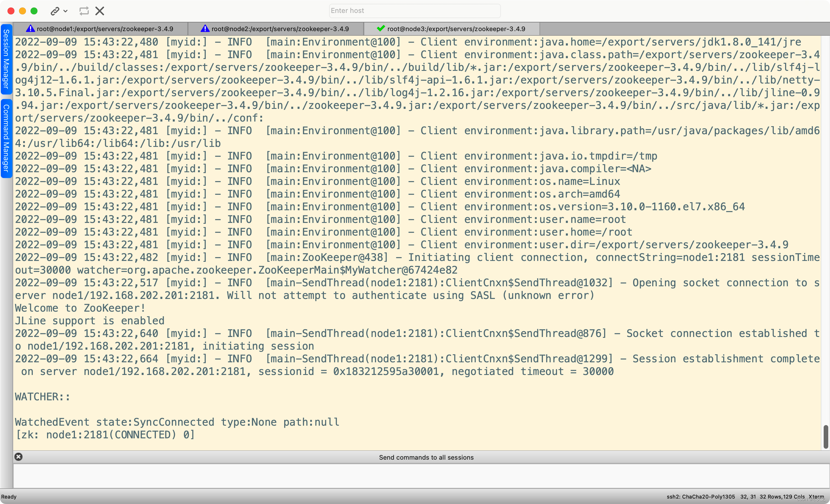Viewport: 830px width, 504px height.
Task: Click the 'Send commands to all sessions' label
Action: point(426,457)
